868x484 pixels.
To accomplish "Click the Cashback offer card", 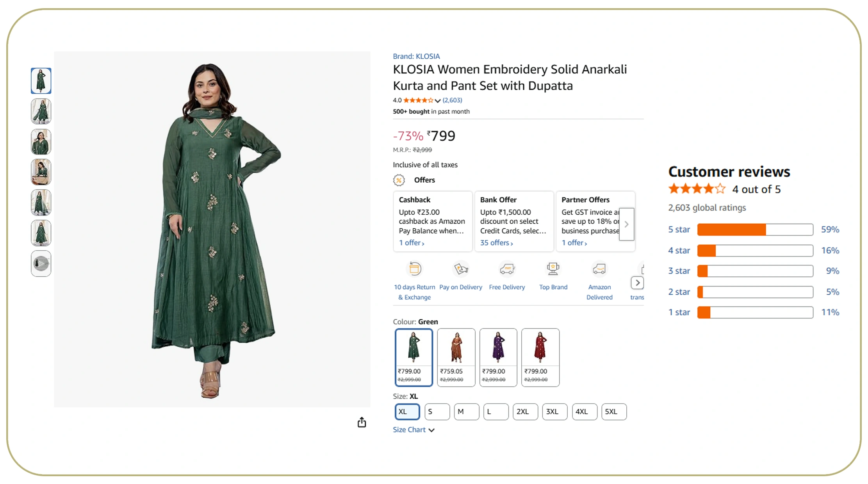I will [x=432, y=221].
